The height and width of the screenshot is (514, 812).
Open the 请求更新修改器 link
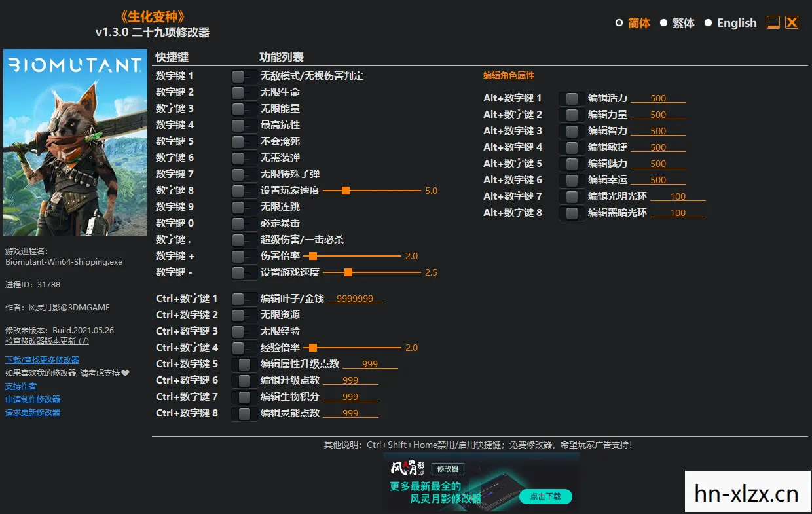pos(33,413)
